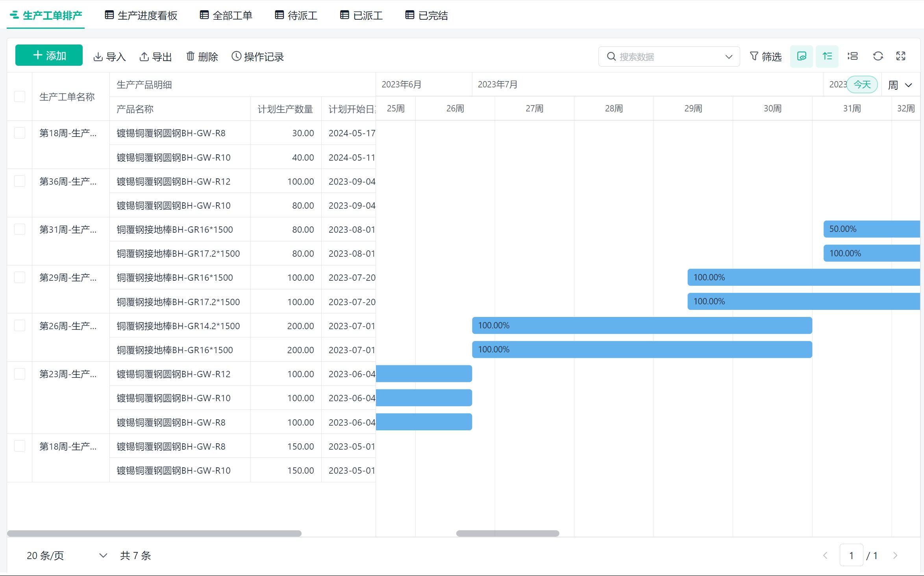Tick the checkbox for 第36周 work order
This screenshot has height=576, width=924.
[x=20, y=181]
